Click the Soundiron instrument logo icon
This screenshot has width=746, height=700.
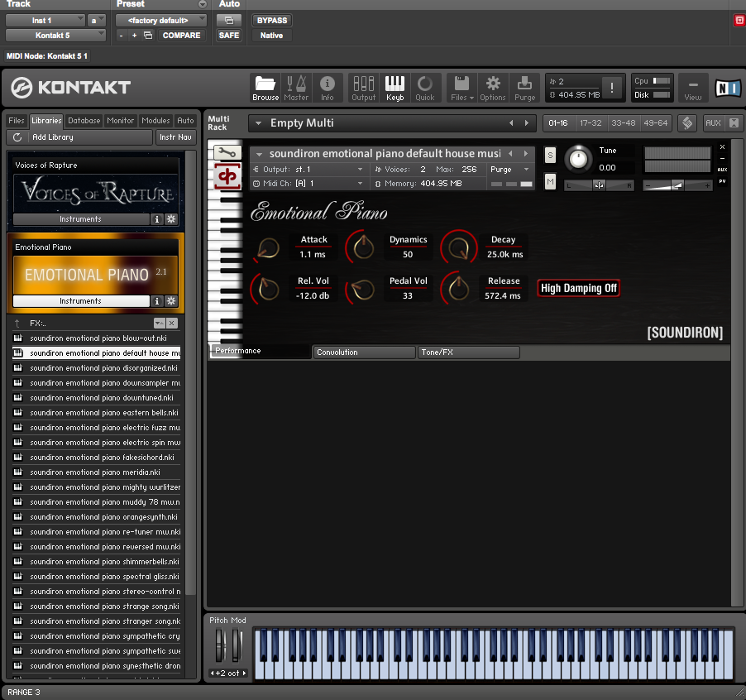(227, 176)
